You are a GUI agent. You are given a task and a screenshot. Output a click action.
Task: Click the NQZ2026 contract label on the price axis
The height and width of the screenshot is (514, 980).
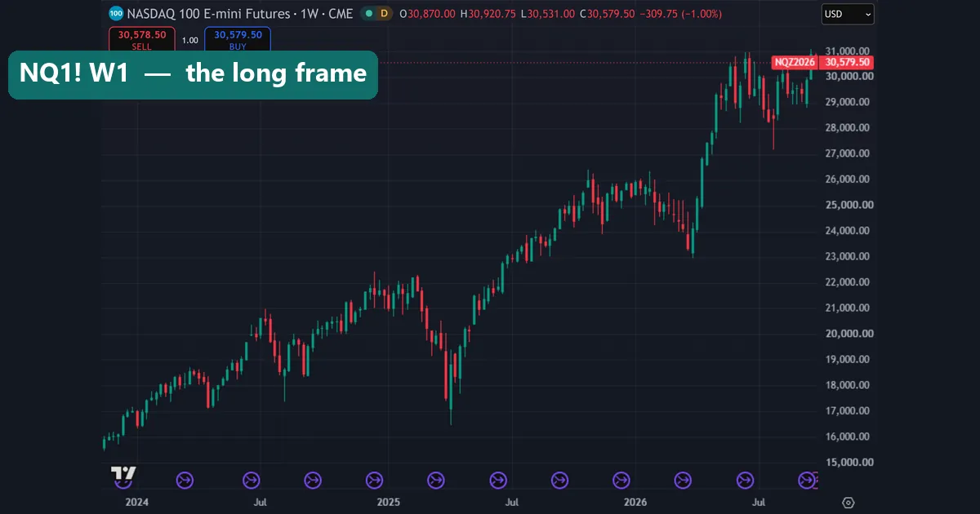[x=795, y=62]
